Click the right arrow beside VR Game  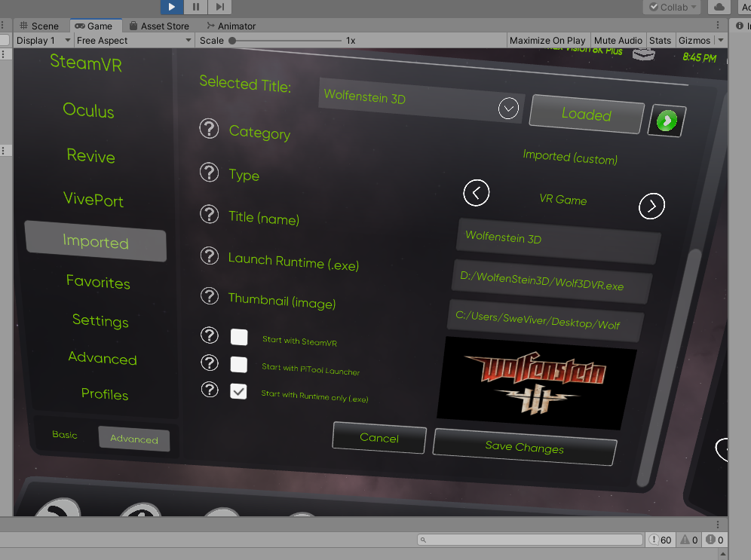coord(651,205)
